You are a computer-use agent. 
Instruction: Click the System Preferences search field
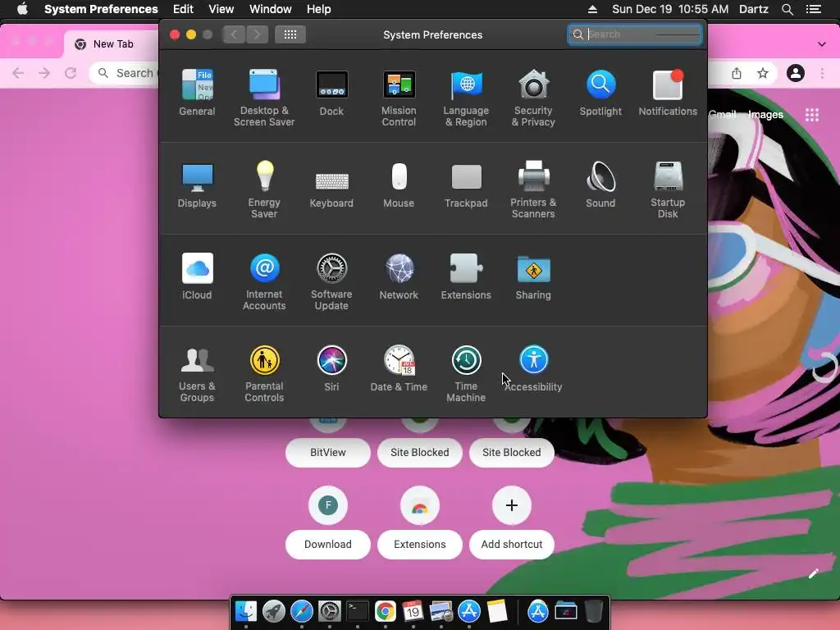pos(635,34)
